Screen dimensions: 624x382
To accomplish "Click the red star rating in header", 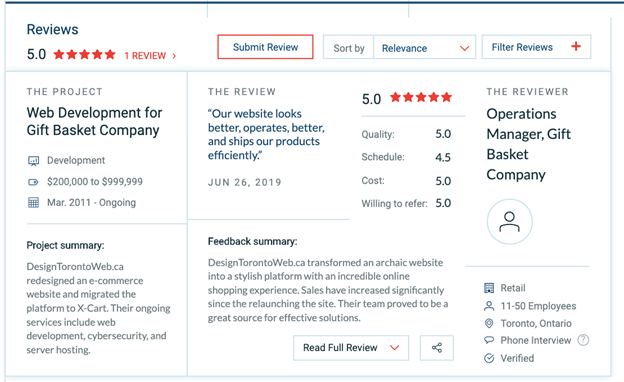I will click(x=84, y=55).
